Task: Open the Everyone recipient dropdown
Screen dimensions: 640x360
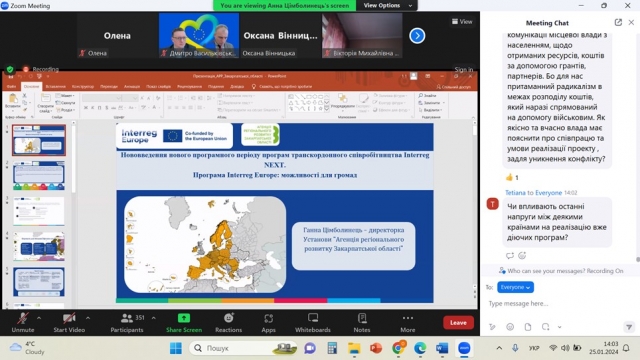Action: 515,287
